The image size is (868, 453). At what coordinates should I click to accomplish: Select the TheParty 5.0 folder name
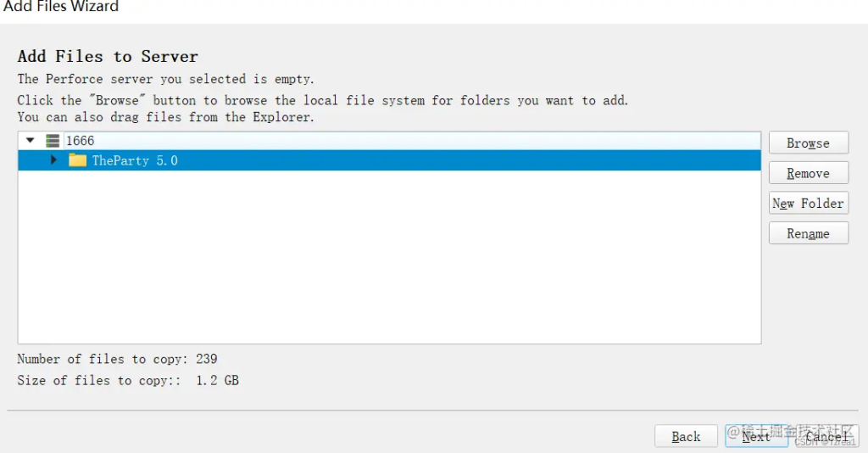pos(135,160)
